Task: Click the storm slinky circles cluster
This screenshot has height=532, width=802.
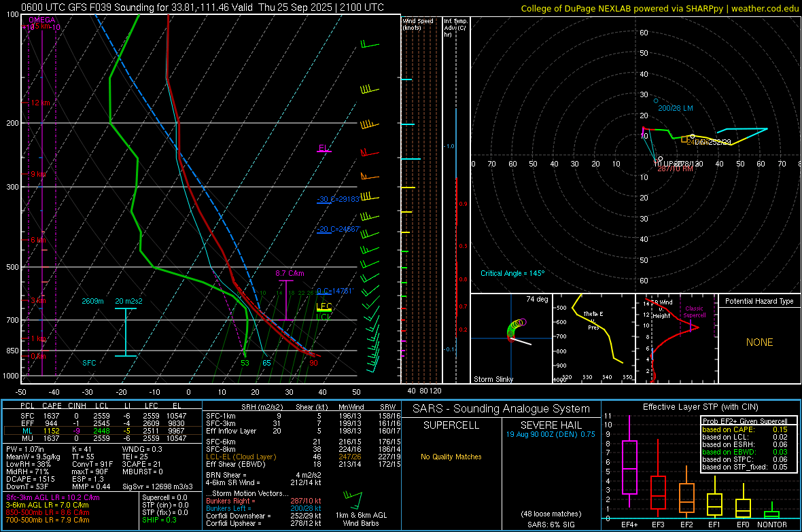Action: point(516,329)
